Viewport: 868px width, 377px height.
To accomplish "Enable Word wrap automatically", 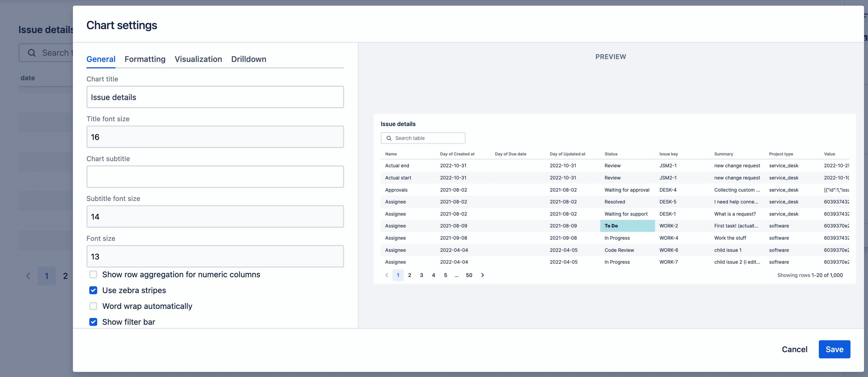I will coord(93,306).
